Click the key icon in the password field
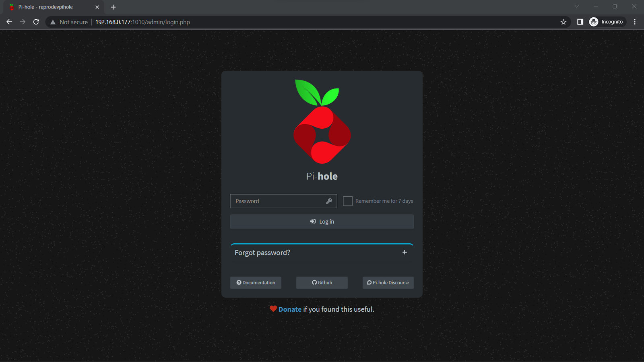The width and height of the screenshot is (644, 362). tap(329, 201)
